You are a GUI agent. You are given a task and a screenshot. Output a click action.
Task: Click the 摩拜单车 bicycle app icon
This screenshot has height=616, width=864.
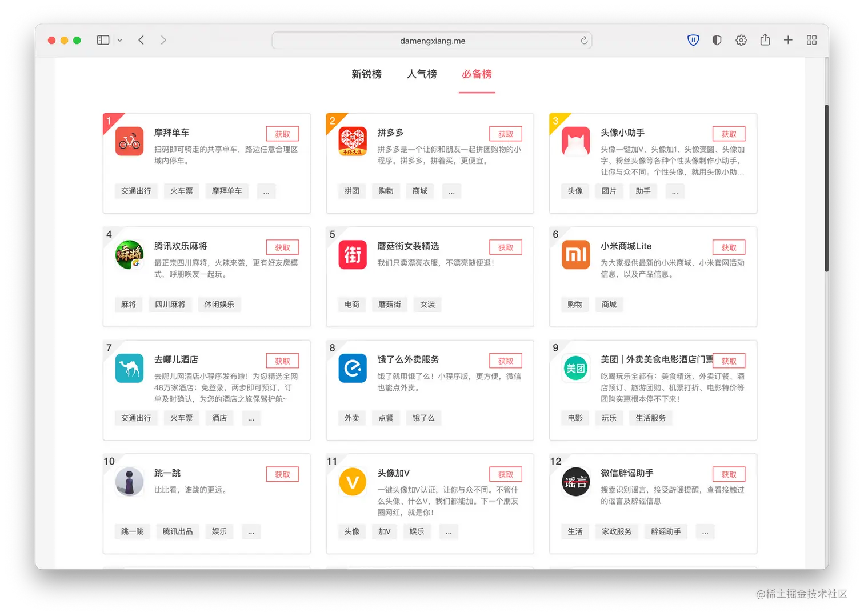point(129,142)
